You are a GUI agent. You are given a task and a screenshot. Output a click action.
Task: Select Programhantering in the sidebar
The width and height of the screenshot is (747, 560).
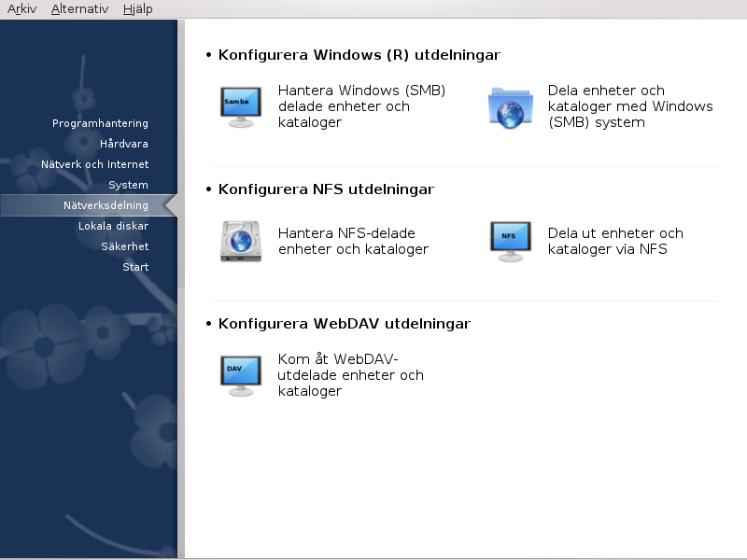(x=100, y=123)
